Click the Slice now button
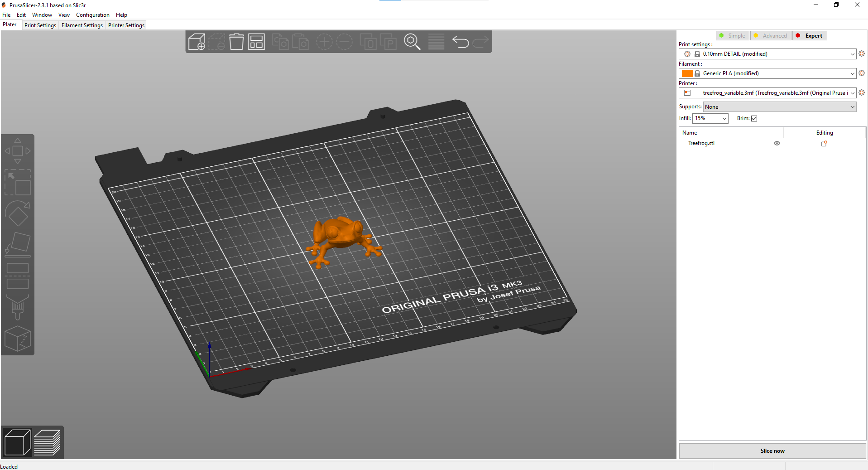This screenshot has height=470, width=868. point(772,451)
